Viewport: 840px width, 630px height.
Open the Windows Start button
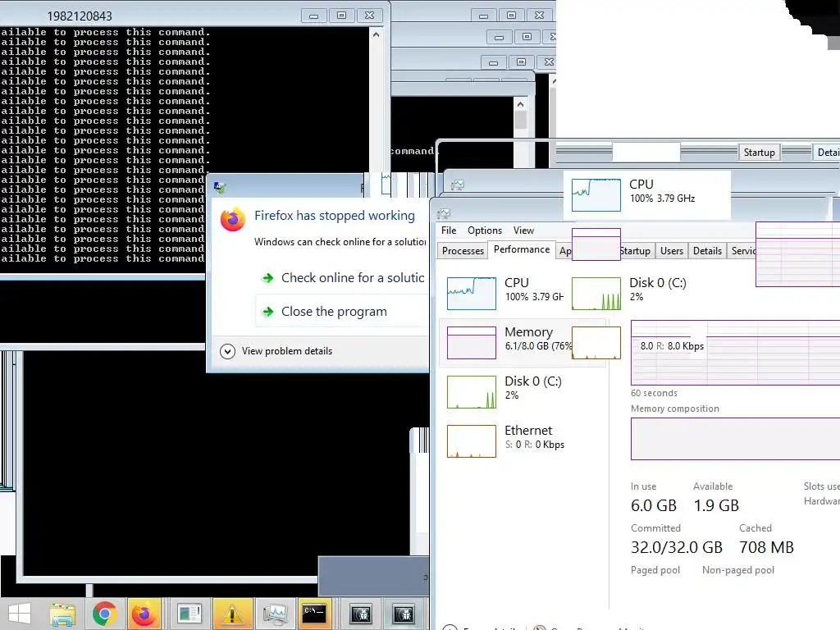click(20, 614)
